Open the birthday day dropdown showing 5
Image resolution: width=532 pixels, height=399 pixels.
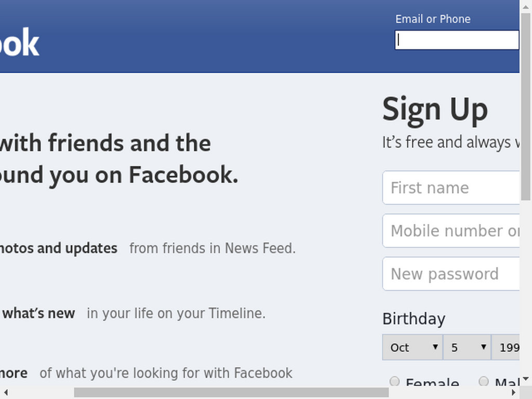point(467,347)
